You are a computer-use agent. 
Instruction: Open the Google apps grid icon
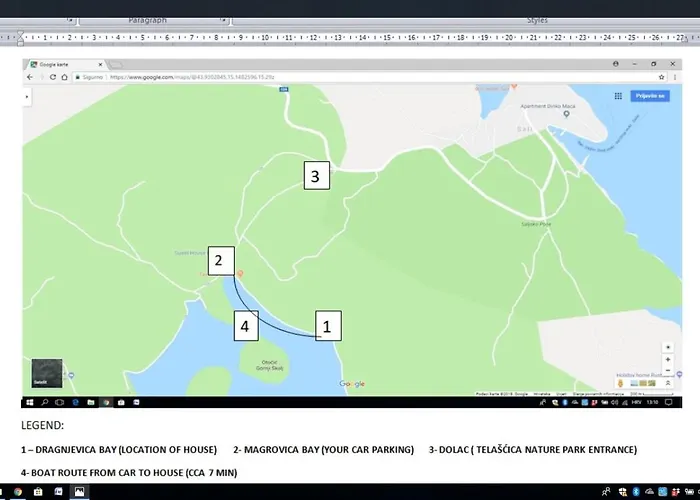[x=618, y=97]
